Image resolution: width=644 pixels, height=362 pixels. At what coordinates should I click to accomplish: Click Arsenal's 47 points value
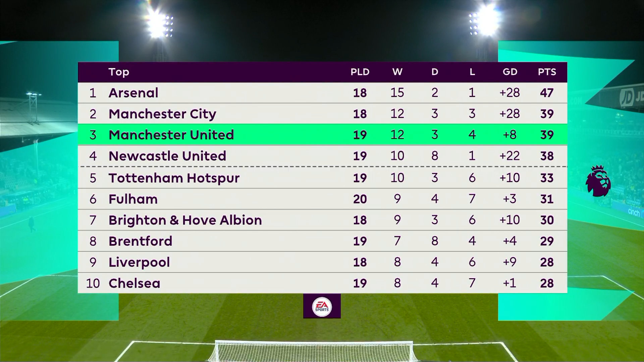tap(547, 93)
